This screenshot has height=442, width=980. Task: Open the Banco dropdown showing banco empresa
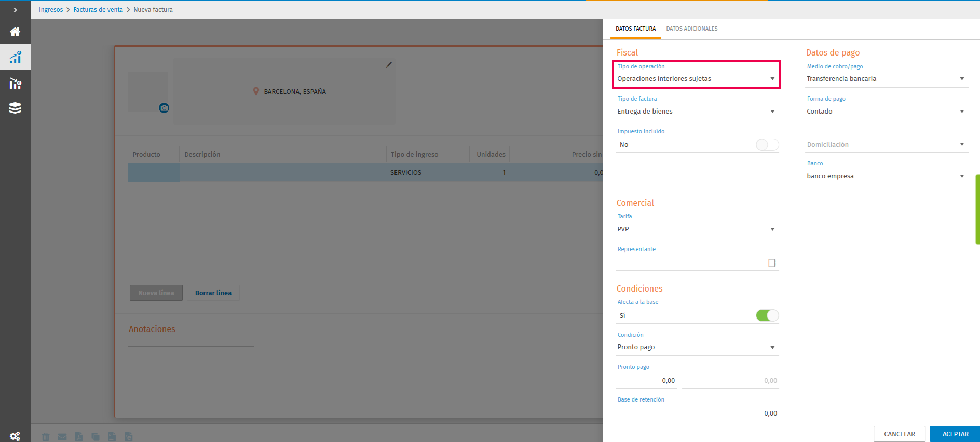point(887,176)
